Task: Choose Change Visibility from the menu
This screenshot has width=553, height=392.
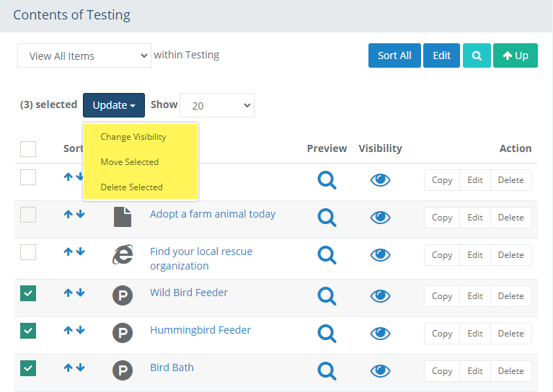Action: coord(133,137)
